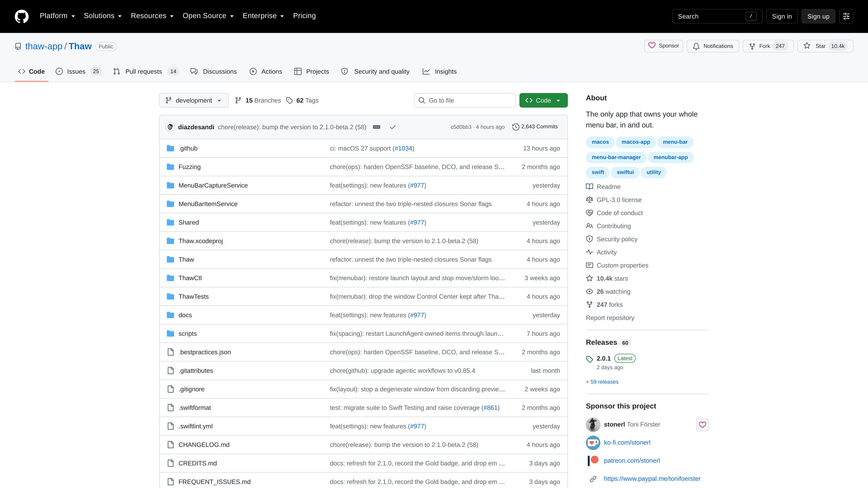Expand commit message ellipsis button
Viewport: 868px width, 488px height.
point(376,127)
